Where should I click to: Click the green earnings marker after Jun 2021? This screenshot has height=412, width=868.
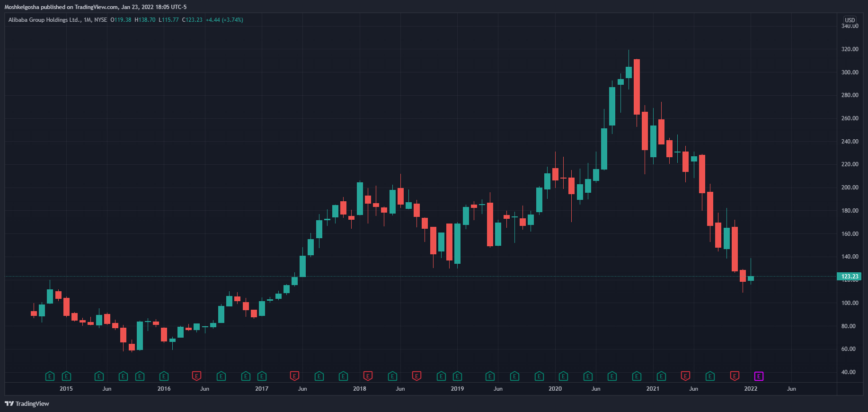click(710, 376)
